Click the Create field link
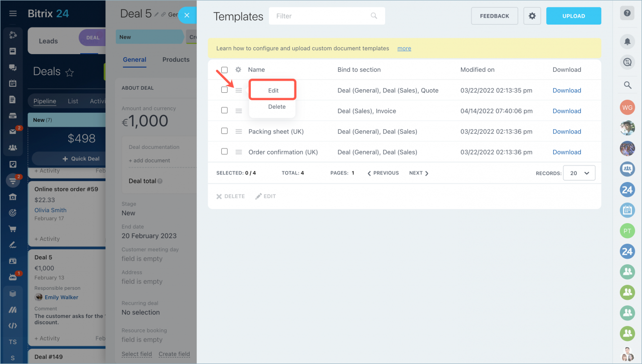Screen dimensions: 642x364 pos(174,354)
